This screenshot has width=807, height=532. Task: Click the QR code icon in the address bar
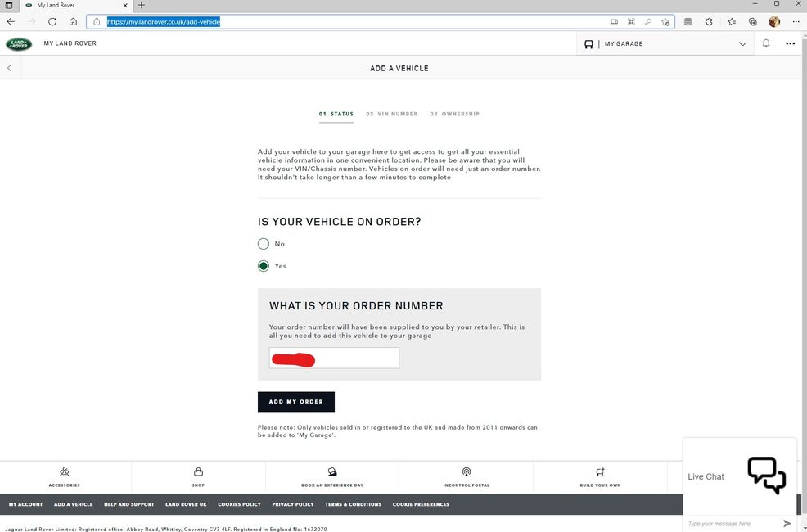point(631,21)
